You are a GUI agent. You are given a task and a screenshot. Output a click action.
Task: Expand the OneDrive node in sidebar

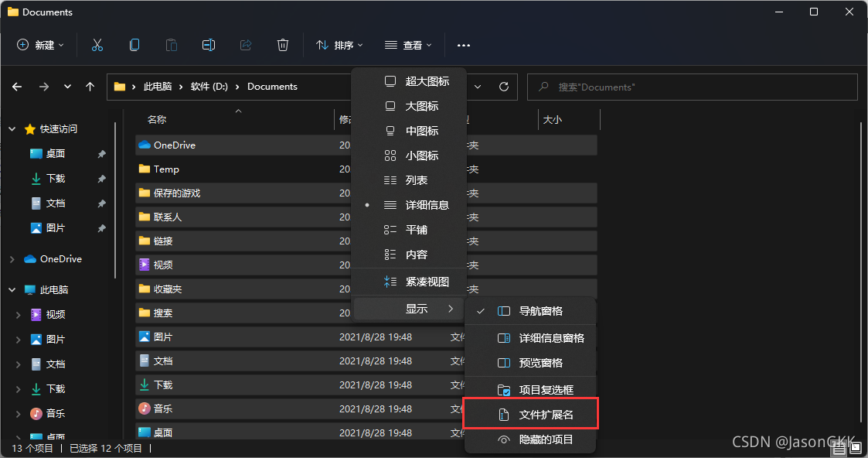pos(12,259)
